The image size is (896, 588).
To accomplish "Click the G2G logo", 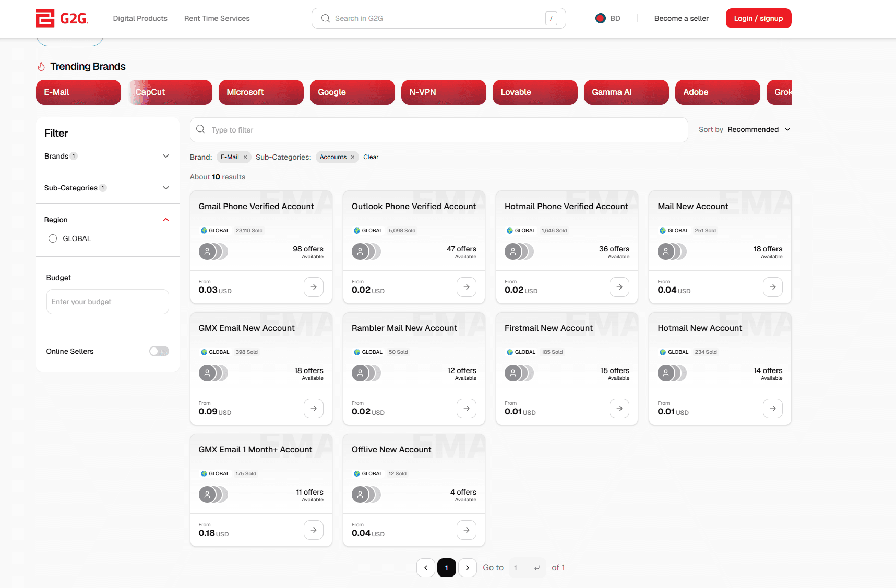I will 62,18.
